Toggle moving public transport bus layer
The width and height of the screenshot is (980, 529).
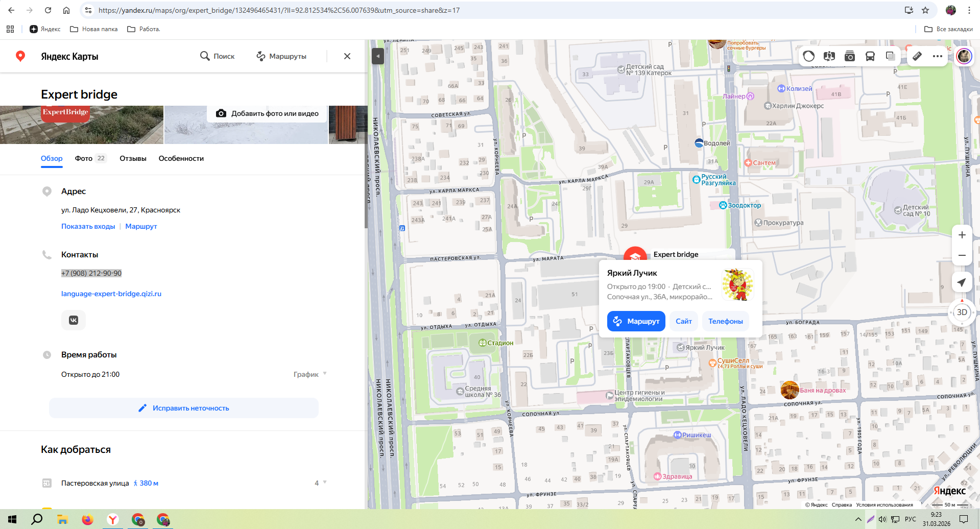coord(870,56)
